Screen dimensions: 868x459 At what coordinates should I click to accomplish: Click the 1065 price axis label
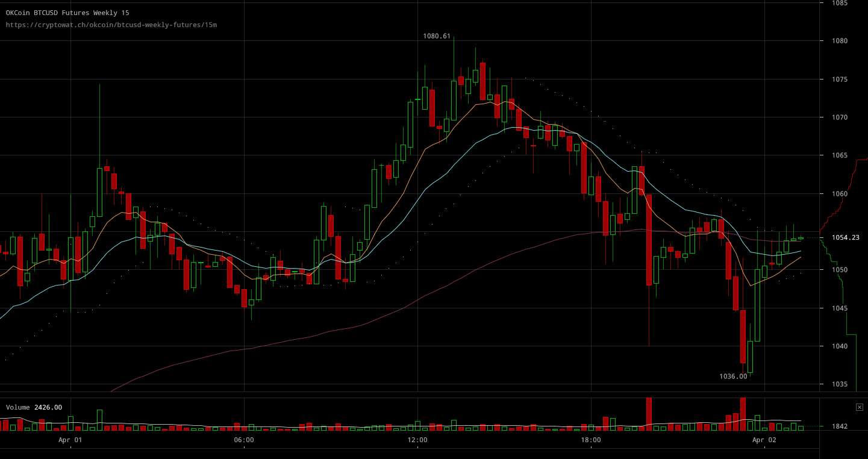pos(840,155)
